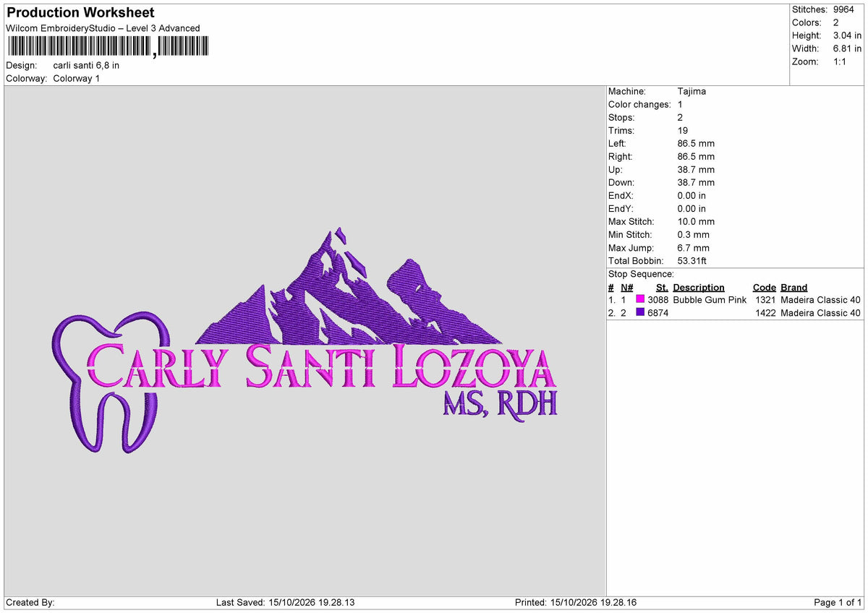Click the Machine value 'Tajima'
Image resolution: width=868 pixels, height=613 pixels.
point(692,91)
